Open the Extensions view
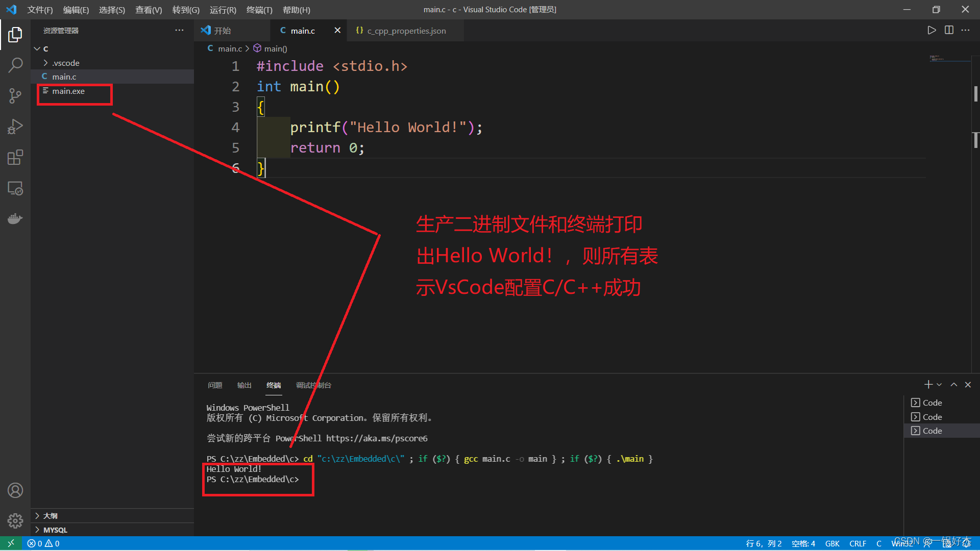Viewport: 980px width, 551px height. [15, 157]
